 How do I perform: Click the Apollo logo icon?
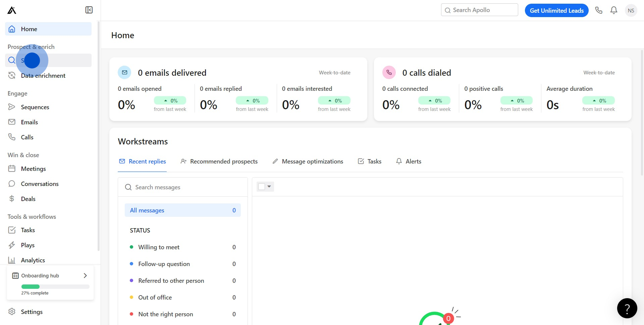point(12,10)
